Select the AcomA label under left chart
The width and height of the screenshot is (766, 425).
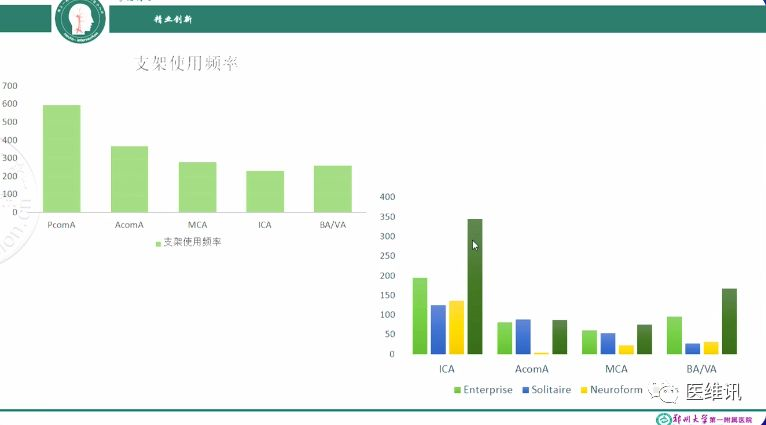click(x=129, y=225)
